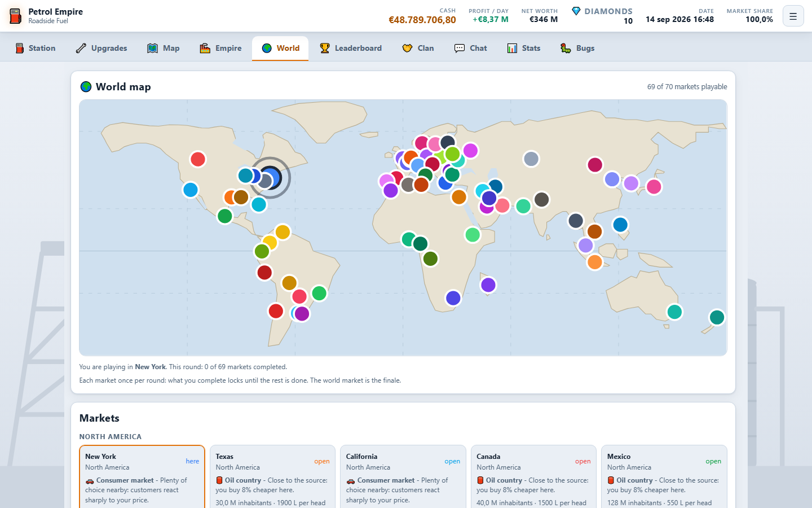
Task: Select the green marker on Brazil's east coast
Action: point(319,294)
